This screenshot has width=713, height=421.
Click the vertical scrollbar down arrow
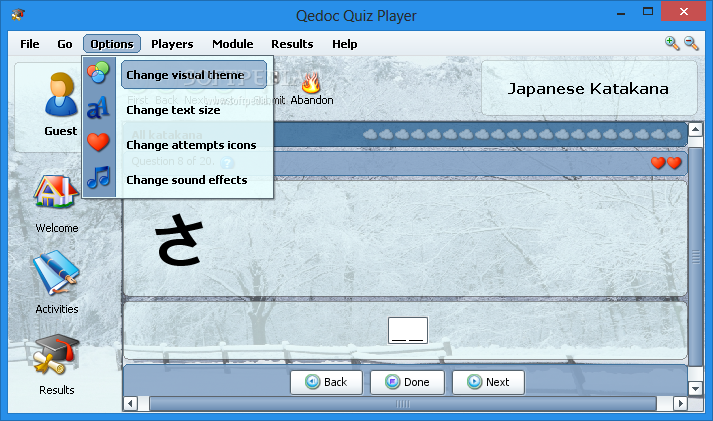[695, 389]
